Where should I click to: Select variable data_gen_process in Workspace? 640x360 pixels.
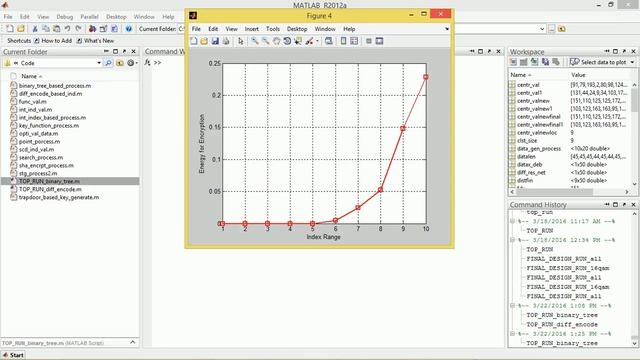click(539, 149)
